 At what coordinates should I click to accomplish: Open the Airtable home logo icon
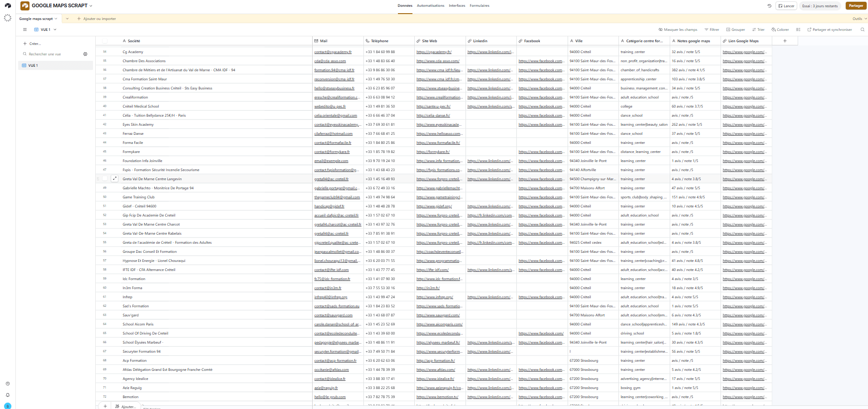[x=8, y=5]
